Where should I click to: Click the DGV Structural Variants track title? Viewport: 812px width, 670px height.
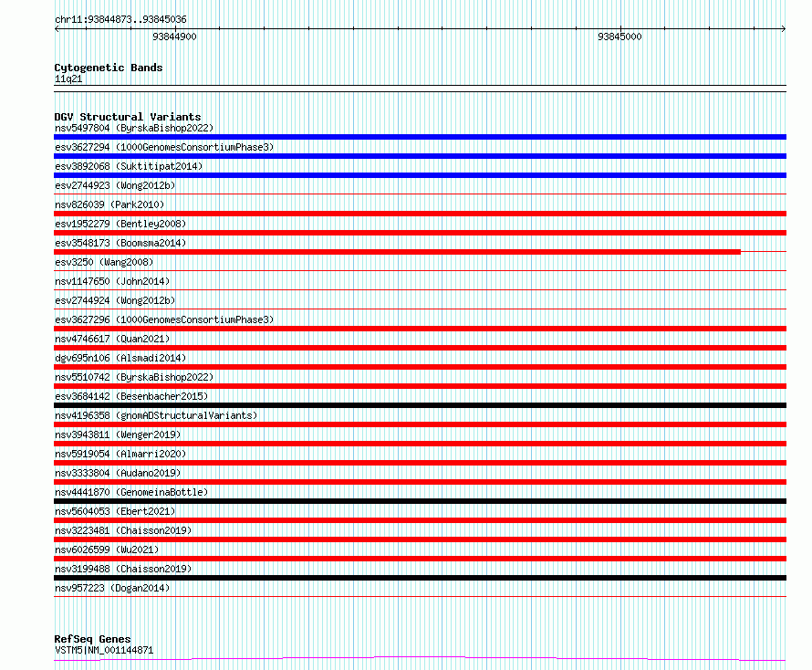(128, 117)
